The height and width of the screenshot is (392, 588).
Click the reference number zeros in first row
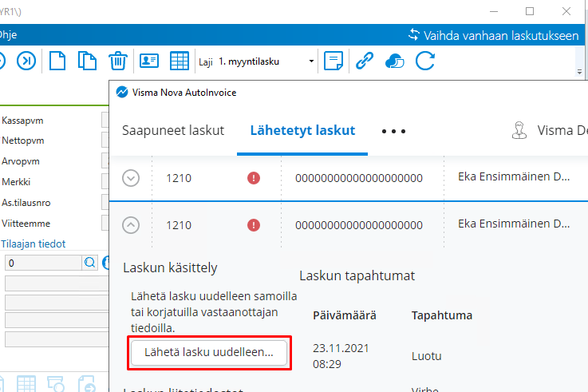[x=359, y=178]
